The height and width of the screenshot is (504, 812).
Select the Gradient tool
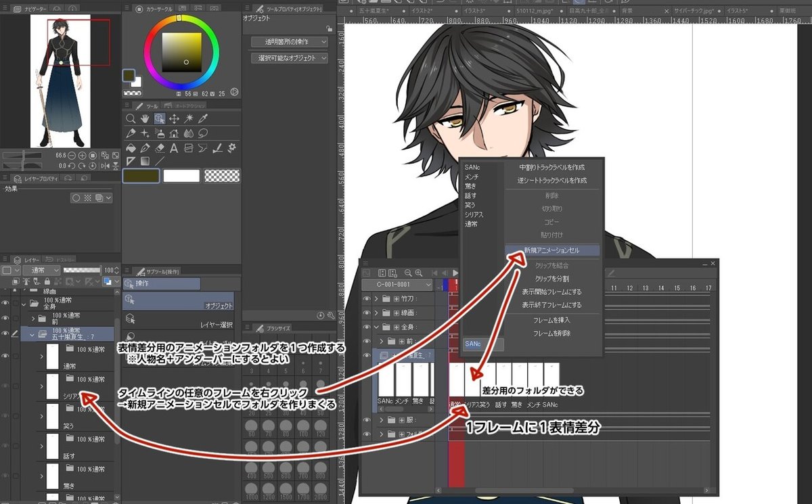(145, 161)
